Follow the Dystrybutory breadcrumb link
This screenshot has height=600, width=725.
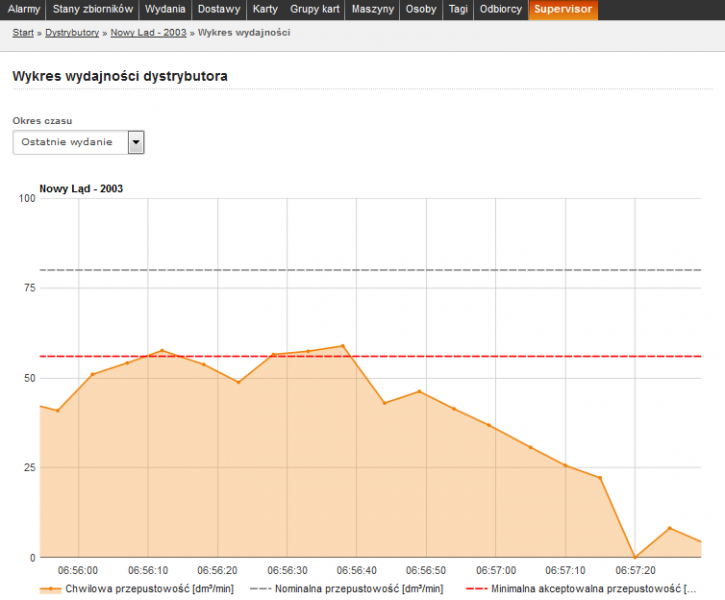pyautogui.click(x=72, y=33)
